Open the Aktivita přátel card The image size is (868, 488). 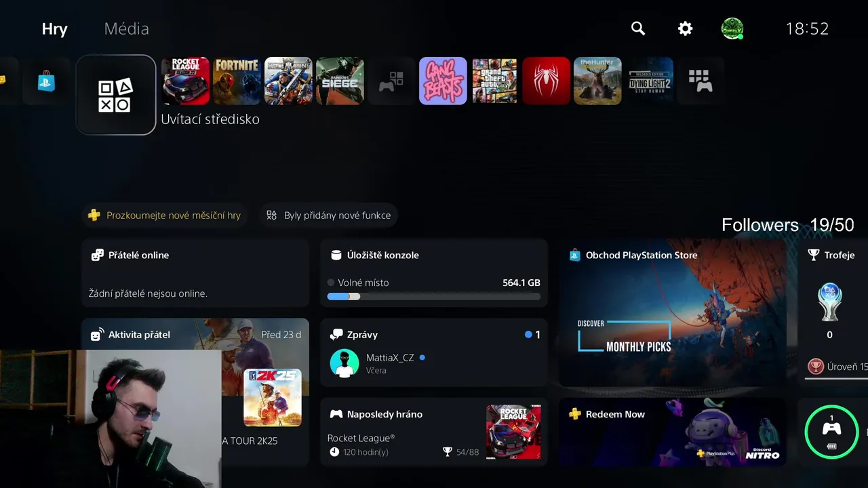pos(195,393)
